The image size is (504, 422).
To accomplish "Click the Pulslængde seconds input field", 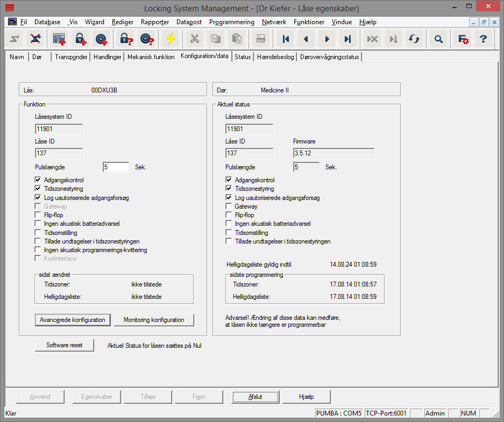I will click(x=116, y=167).
